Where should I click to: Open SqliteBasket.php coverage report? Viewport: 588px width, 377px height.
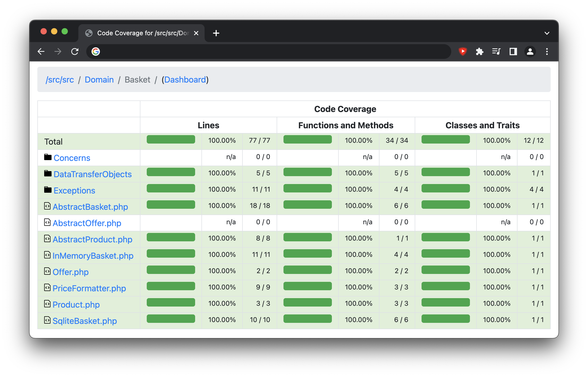click(x=85, y=321)
